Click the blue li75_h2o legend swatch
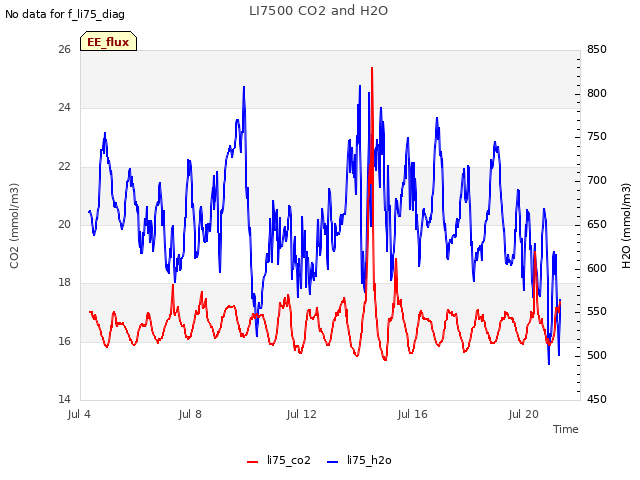The width and height of the screenshot is (640, 480). 333,462
